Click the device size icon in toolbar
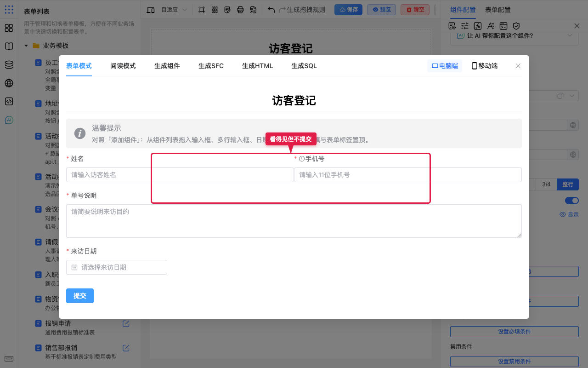 click(151, 10)
